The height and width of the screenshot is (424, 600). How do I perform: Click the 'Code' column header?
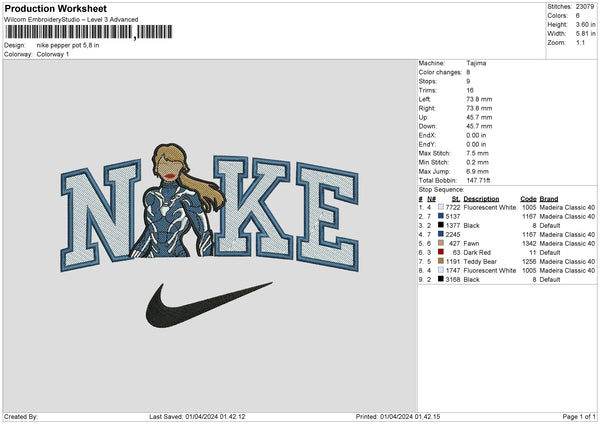[x=528, y=199]
